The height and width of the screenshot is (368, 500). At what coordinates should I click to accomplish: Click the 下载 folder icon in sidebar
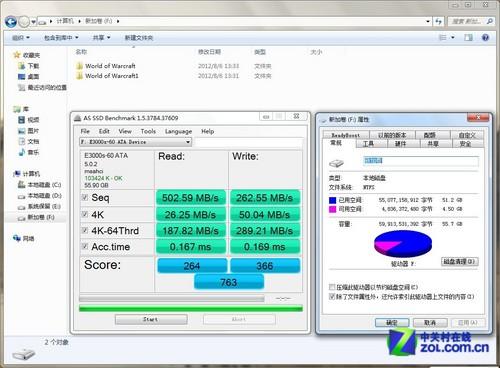pos(21,66)
